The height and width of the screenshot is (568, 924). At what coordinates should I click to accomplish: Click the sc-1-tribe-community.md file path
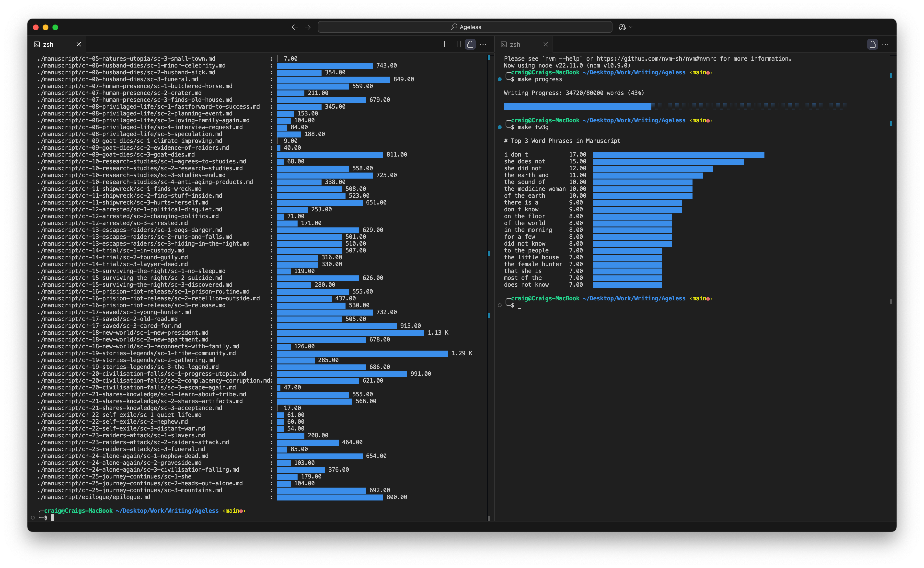[136, 353]
